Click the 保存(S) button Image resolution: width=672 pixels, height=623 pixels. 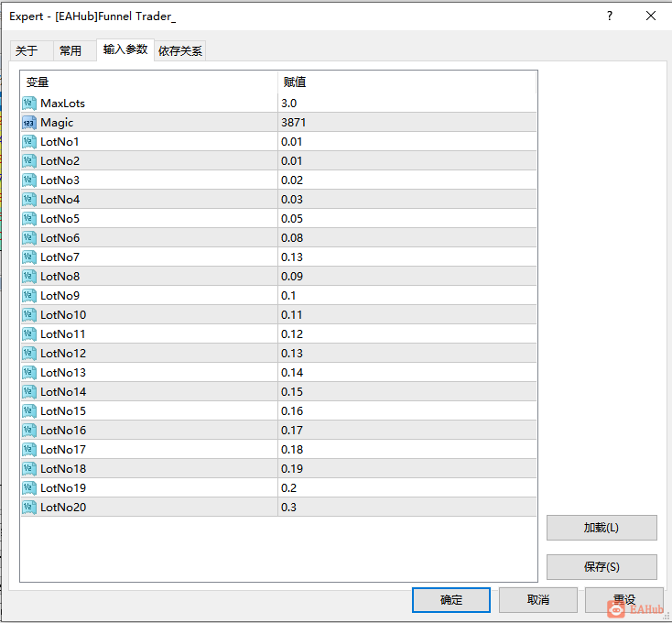(x=602, y=567)
